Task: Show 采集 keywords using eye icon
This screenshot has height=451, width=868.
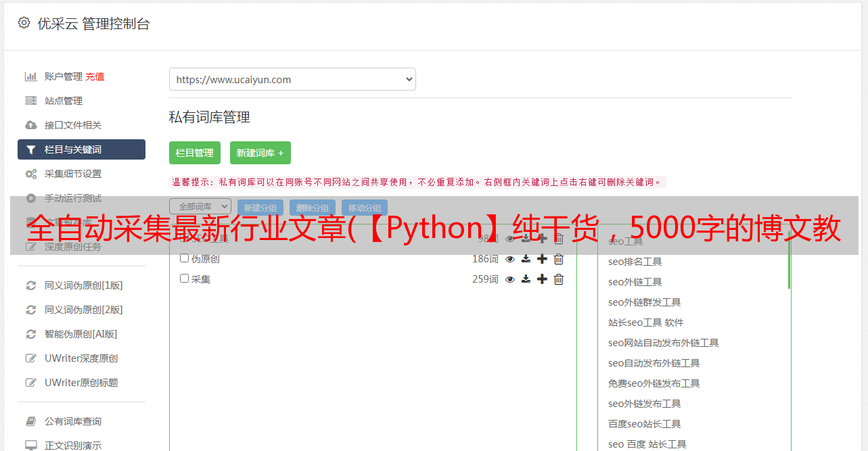Action: click(x=510, y=279)
